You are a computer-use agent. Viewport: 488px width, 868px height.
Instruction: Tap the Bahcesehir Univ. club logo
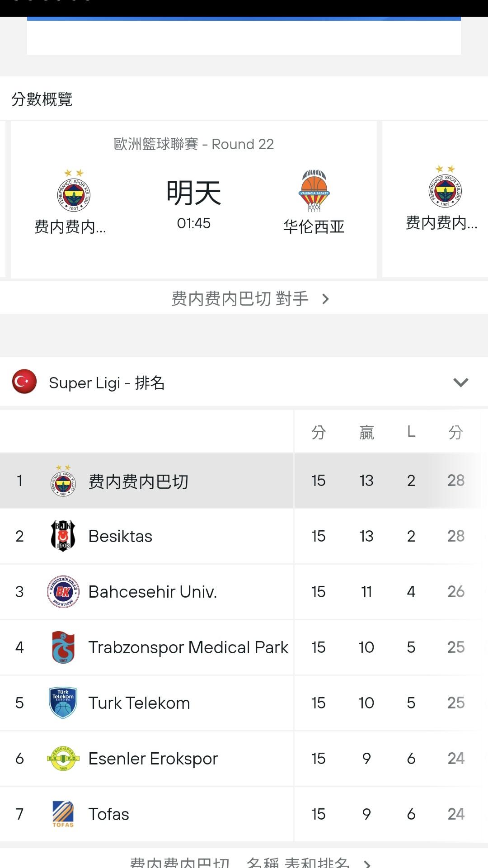[x=63, y=592]
